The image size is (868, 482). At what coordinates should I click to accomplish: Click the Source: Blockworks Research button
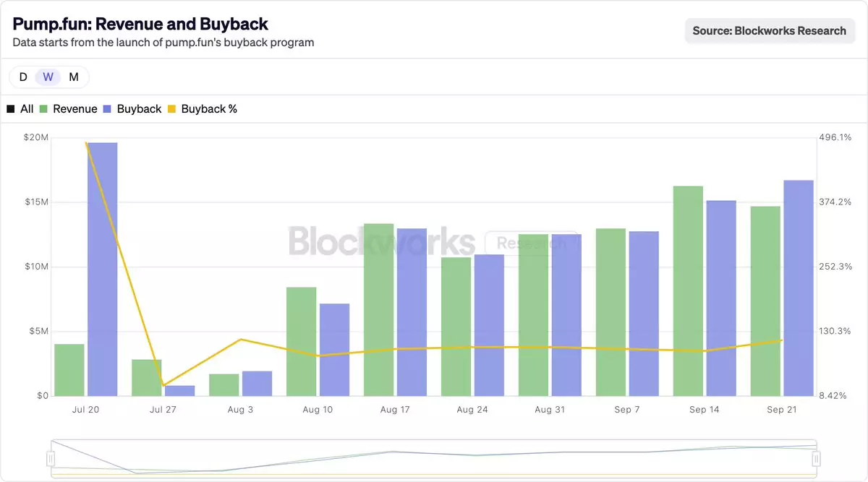769,31
